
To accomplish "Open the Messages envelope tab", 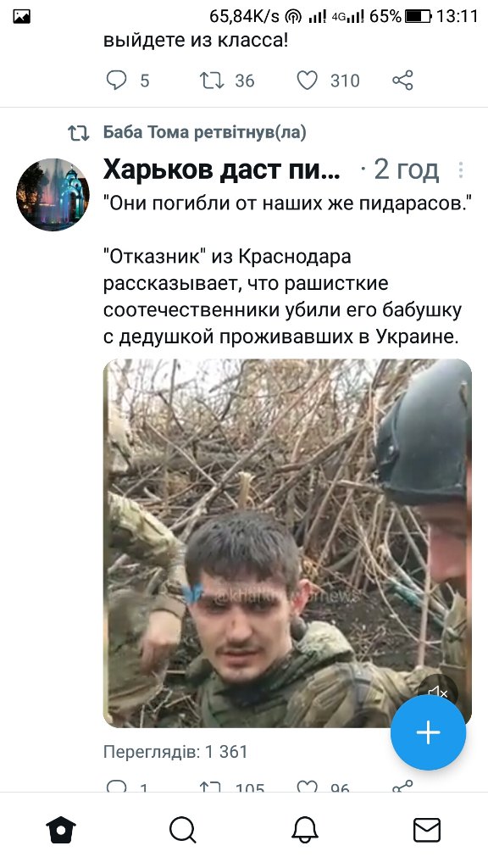I will [x=427, y=830].
